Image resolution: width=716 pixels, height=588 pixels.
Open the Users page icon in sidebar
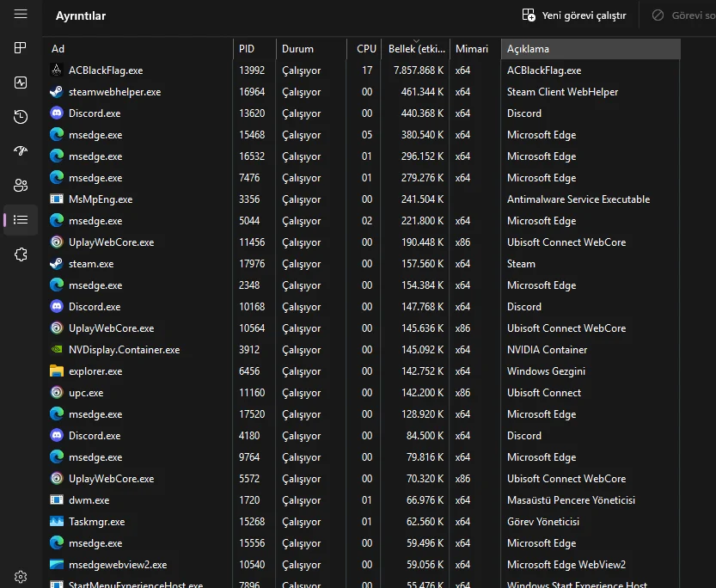[x=21, y=186]
